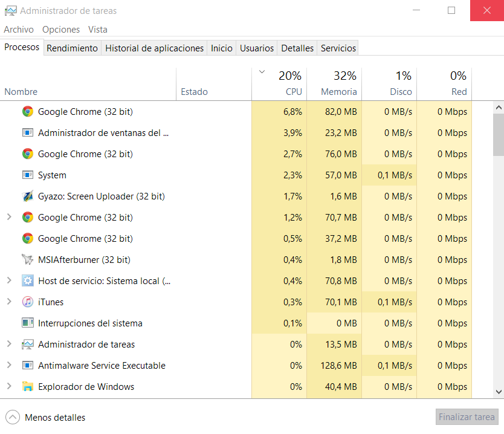The height and width of the screenshot is (434, 504).
Task: Click the Chrome icon in the 37,2 MB row
Action: click(28, 239)
